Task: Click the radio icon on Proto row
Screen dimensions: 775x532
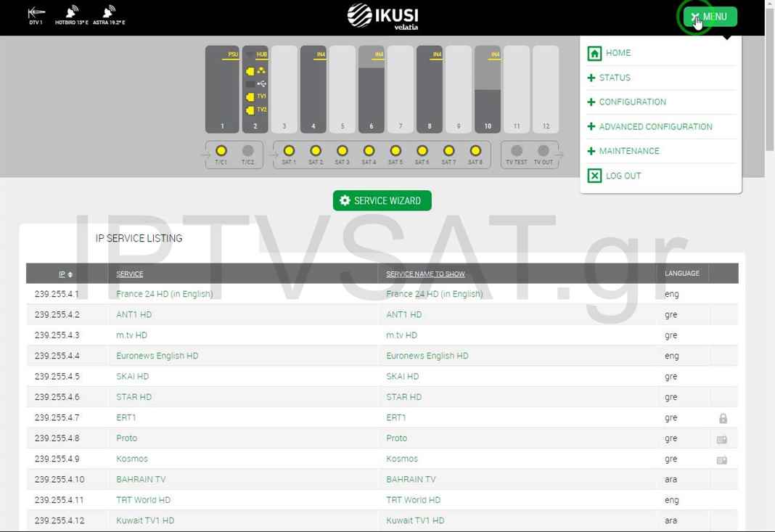Action: coord(722,439)
